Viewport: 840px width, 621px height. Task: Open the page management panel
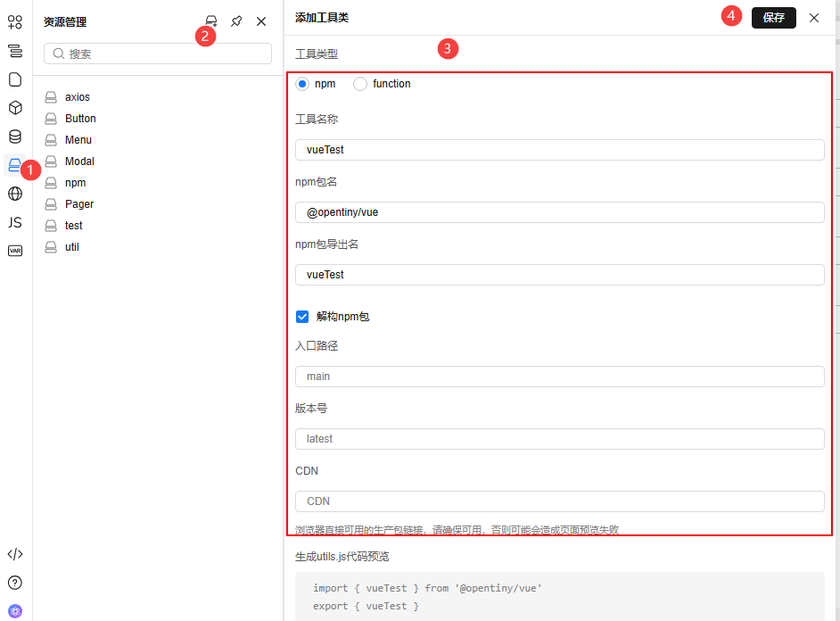coord(14,79)
